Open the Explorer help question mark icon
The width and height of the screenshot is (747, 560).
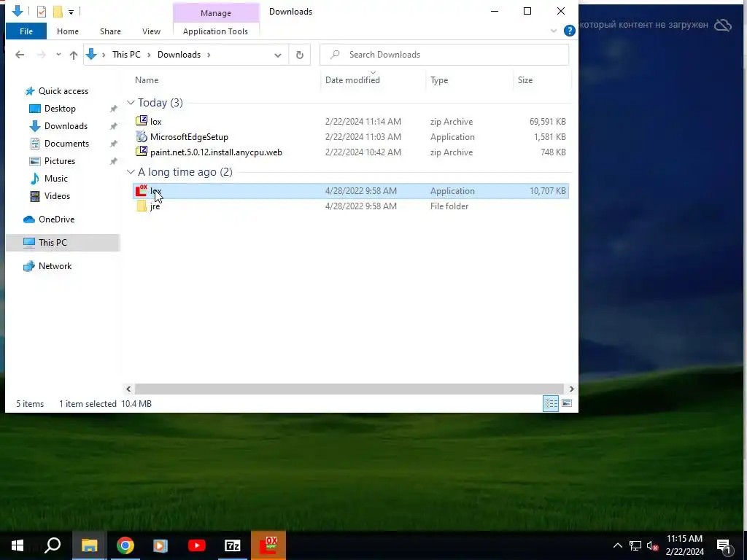click(x=569, y=31)
